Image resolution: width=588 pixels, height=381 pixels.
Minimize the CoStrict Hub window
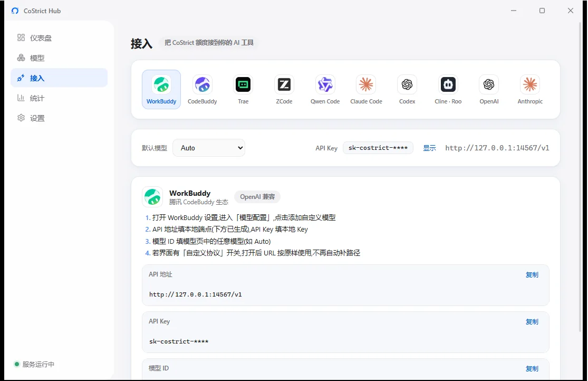point(513,11)
